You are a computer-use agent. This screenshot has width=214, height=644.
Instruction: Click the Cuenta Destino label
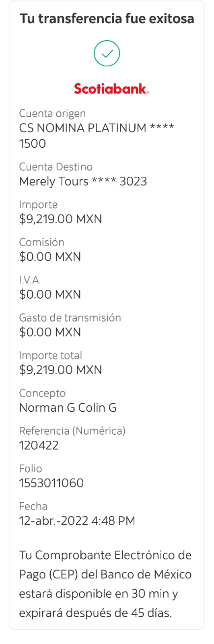[x=56, y=167]
